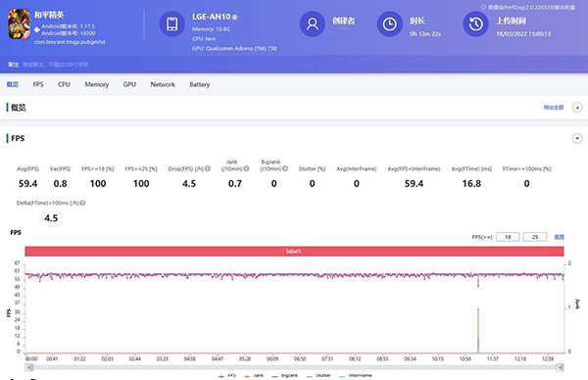Click the game app thumbnail icon
588x380 pixels.
(20, 24)
